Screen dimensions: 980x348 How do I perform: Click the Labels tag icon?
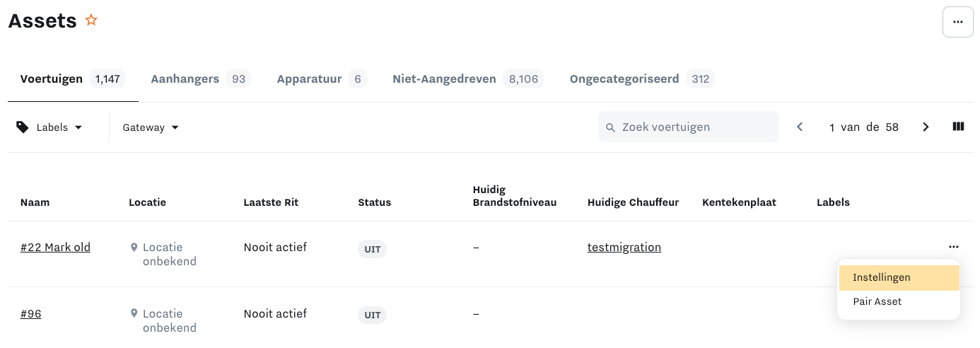pos(23,127)
